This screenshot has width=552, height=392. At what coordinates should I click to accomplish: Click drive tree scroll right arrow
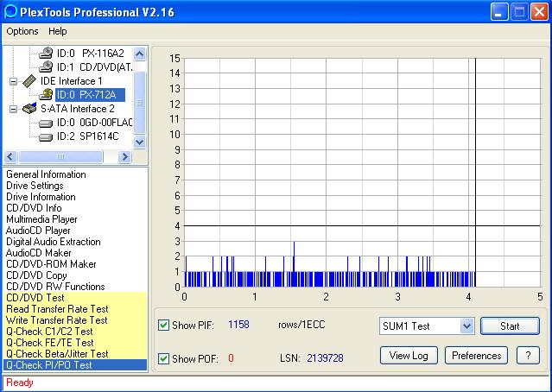pyautogui.click(x=124, y=156)
